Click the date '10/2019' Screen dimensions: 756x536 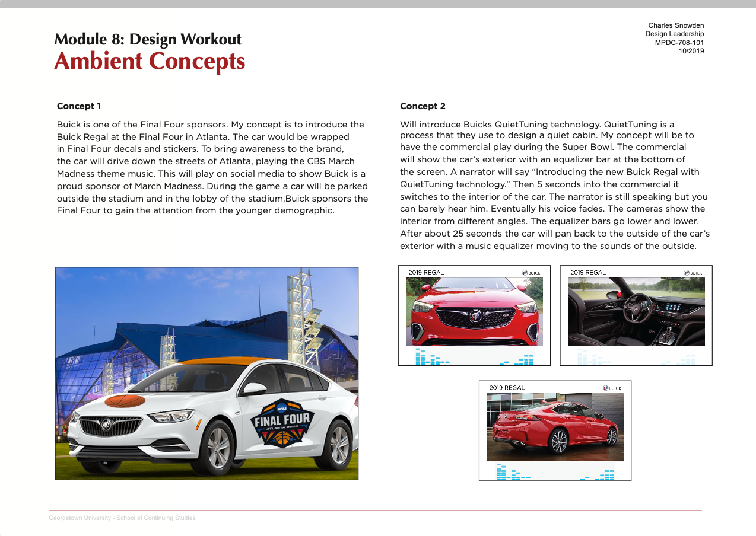tap(691, 51)
